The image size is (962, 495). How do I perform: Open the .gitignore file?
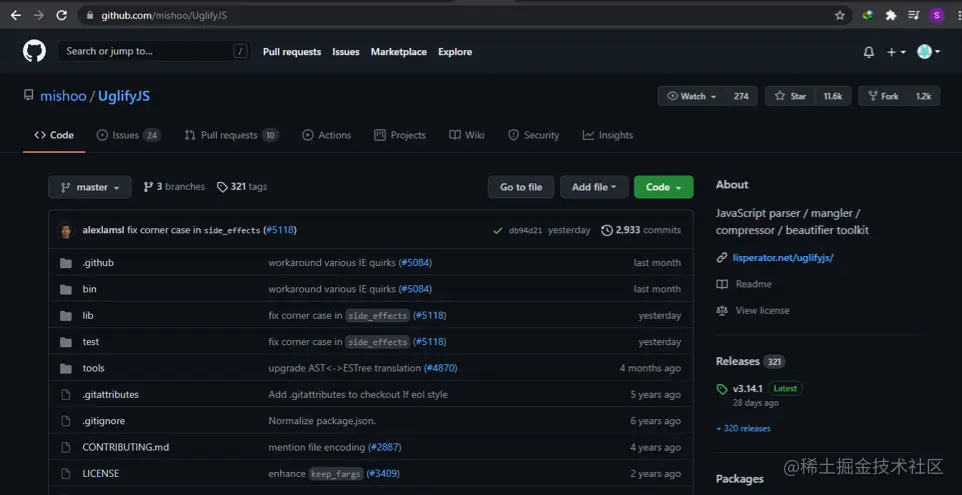click(x=104, y=421)
